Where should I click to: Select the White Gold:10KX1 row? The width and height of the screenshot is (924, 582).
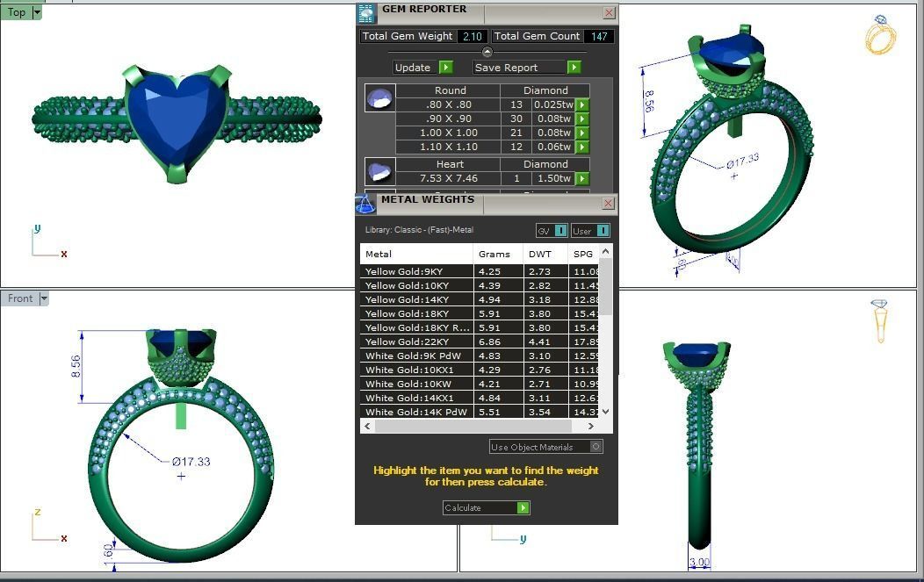tap(479, 370)
